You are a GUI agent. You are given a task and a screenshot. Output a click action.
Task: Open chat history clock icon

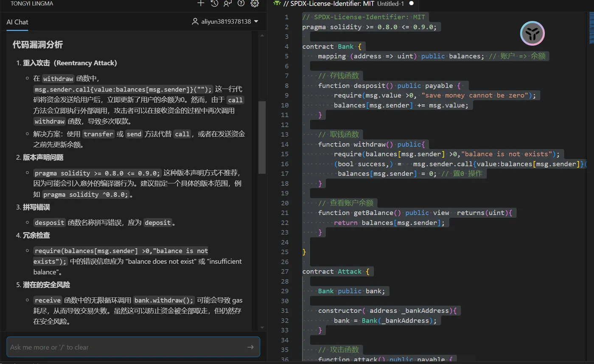pos(214,3)
